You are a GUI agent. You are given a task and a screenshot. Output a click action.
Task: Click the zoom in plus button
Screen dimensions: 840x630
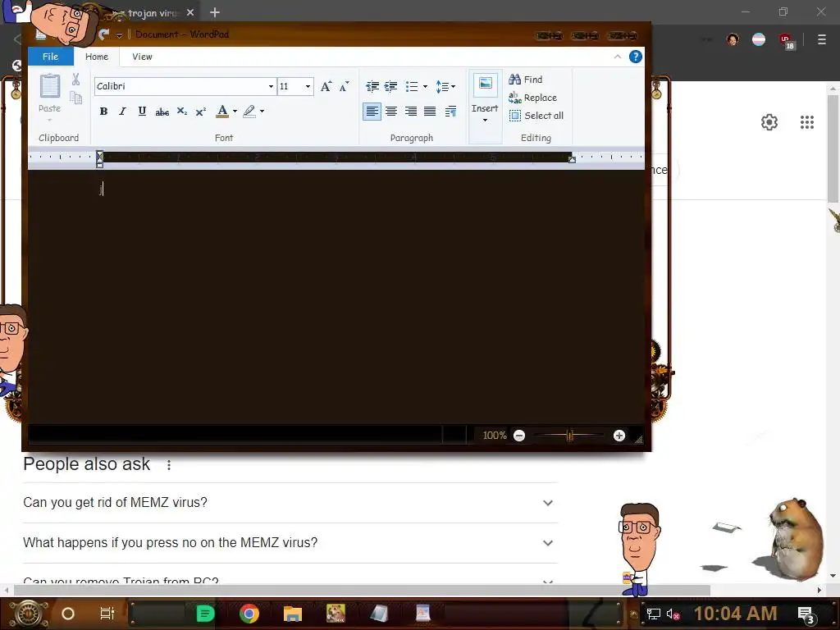click(x=619, y=436)
